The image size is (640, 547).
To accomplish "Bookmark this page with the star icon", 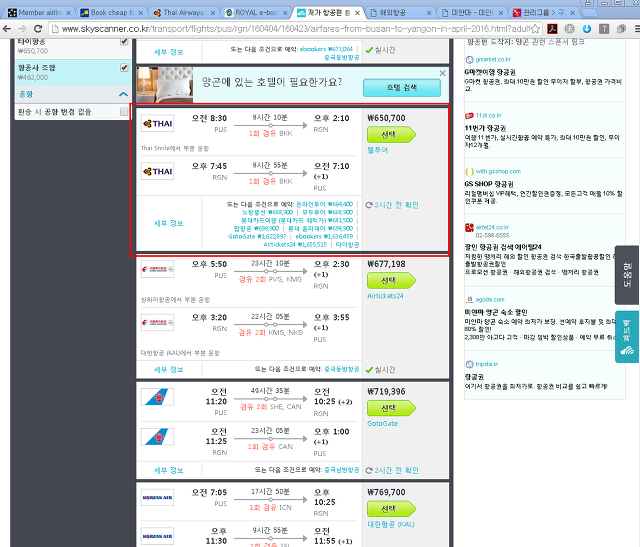I will point(536,29).
